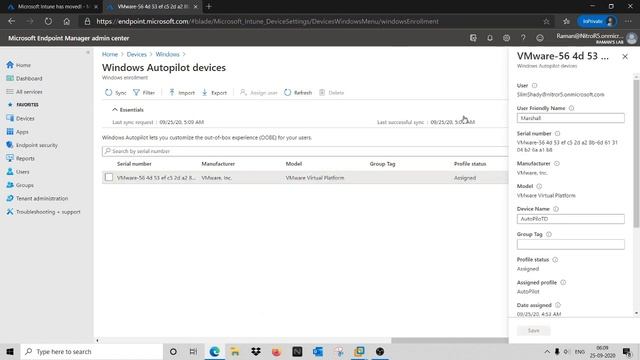Screen dimensions: 640x360
Task: Go to Devices breadcrumb link
Action: tap(136, 54)
